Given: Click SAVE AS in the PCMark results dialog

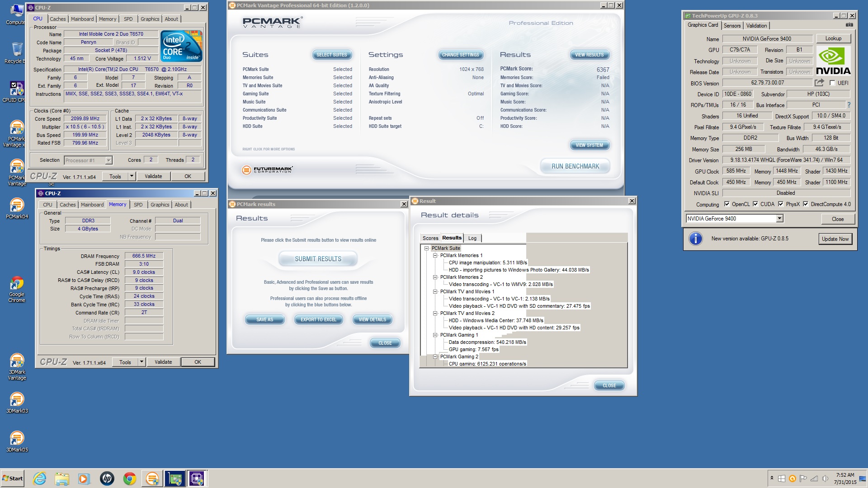Looking at the screenshot, I should pyautogui.click(x=264, y=319).
